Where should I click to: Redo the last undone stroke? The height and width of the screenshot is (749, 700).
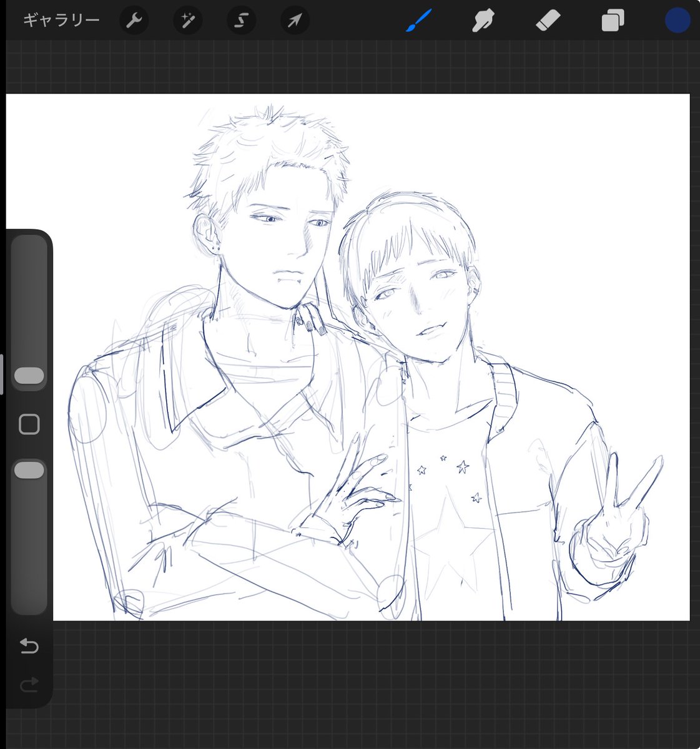click(29, 685)
